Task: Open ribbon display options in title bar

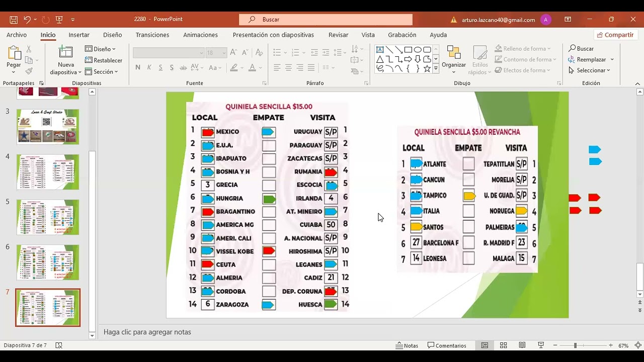Action: pyautogui.click(x=568, y=20)
